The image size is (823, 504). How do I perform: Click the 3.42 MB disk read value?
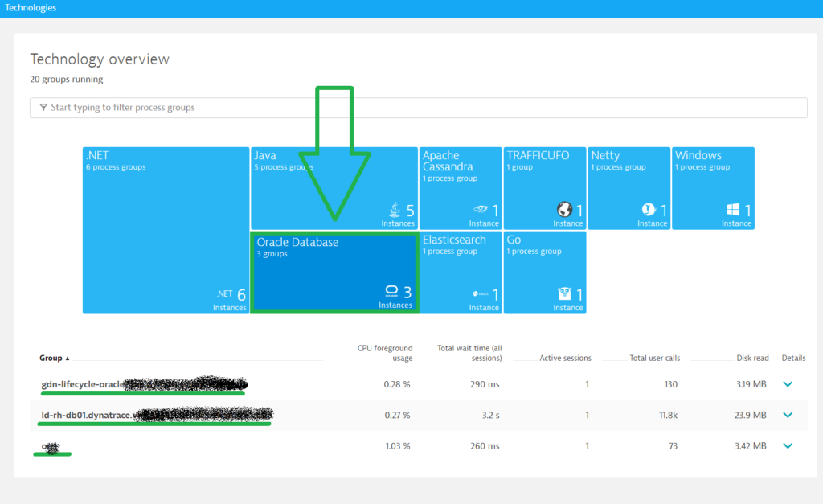[x=750, y=446]
